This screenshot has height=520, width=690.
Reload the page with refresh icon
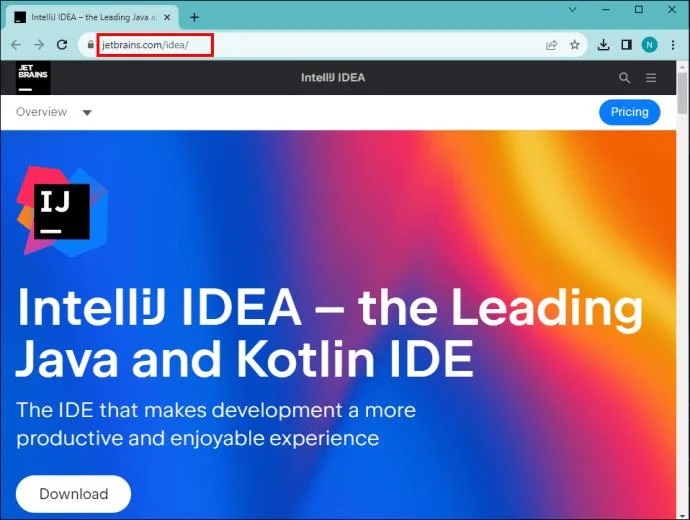point(62,44)
